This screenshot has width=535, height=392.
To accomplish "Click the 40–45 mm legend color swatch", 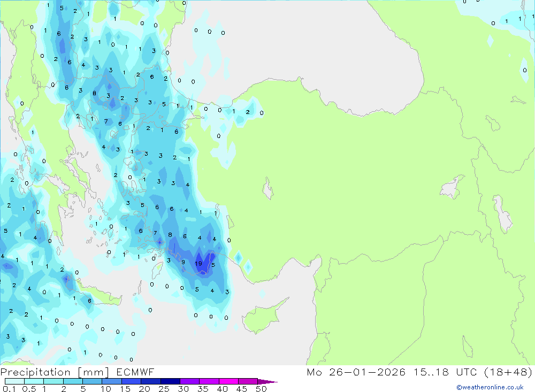I will (228, 381).
